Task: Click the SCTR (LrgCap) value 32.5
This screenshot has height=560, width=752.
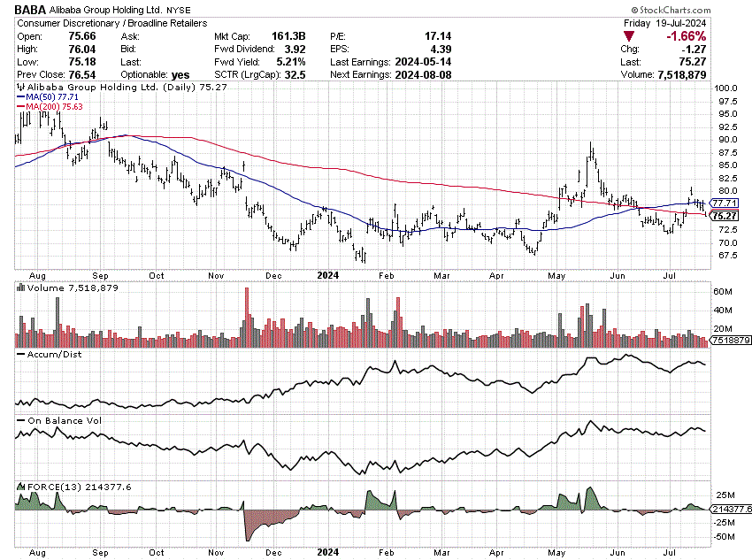Action: pyautogui.click(x=295, y=75)
